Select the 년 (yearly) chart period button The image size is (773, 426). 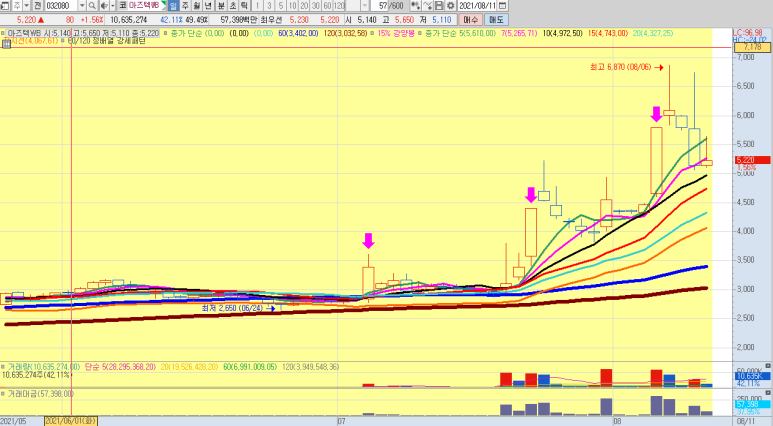point(208,6)
